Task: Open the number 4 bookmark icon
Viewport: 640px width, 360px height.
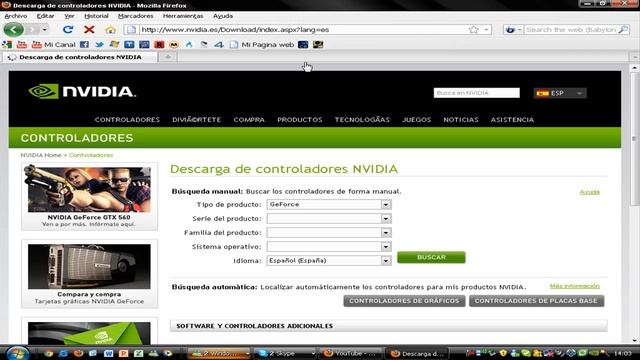Action: coord(219,44)
